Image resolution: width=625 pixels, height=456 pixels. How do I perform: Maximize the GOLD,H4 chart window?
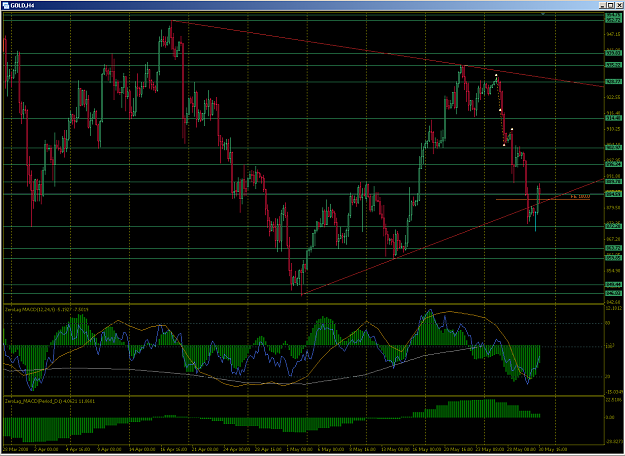pyautogui.click(x=610, y=5)
